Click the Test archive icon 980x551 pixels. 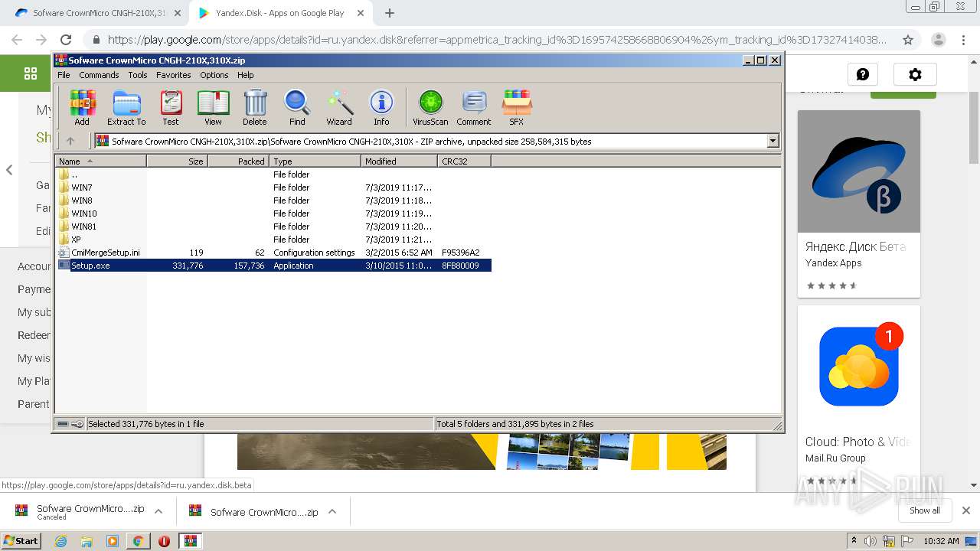[x=171, y=107]
